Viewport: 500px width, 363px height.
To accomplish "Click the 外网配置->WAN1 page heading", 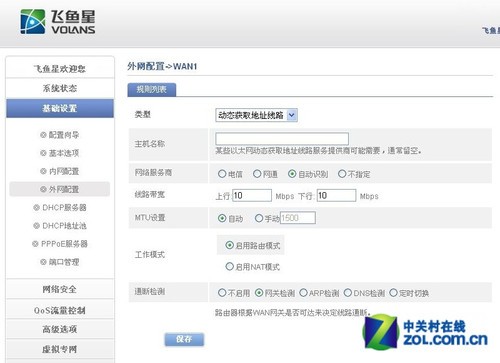I will 162,66.
